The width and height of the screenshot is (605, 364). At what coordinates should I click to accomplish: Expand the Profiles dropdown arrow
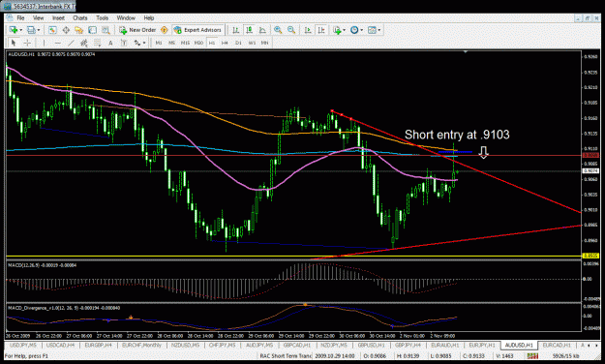pyautogui.click(x=38, y=30)
